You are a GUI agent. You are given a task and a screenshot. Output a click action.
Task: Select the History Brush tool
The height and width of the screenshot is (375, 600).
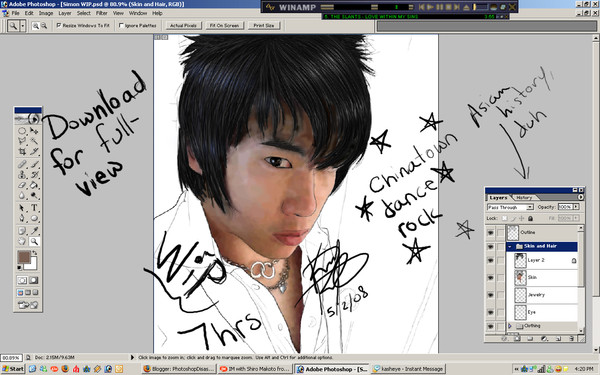(34, 175)
